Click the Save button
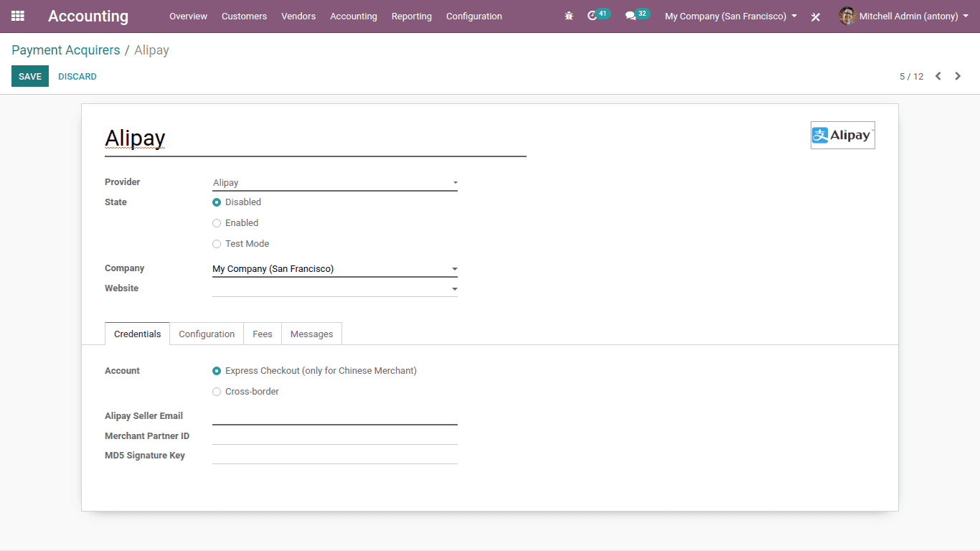 pos(30,76)
